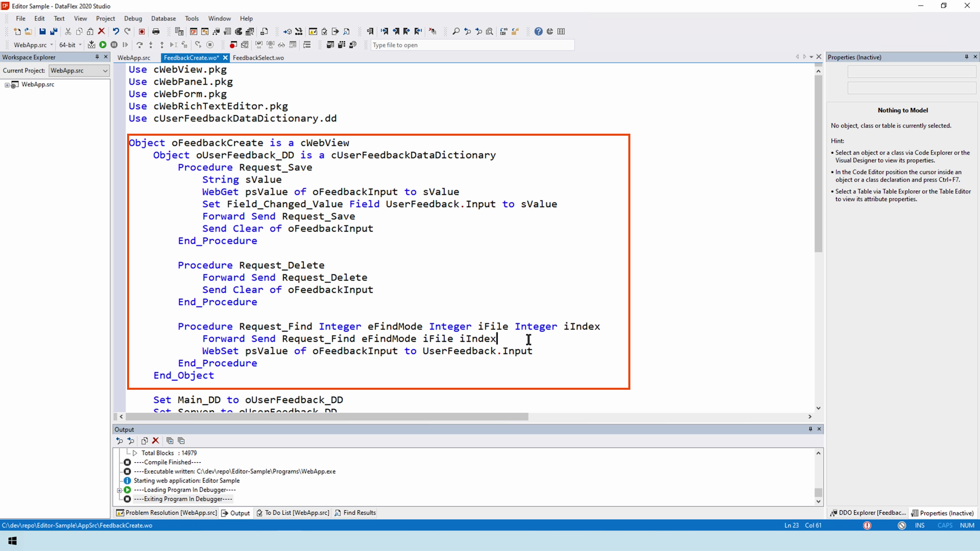Open the Database menu
Viewport: 980px width, 551px height.
pos(163,18)
